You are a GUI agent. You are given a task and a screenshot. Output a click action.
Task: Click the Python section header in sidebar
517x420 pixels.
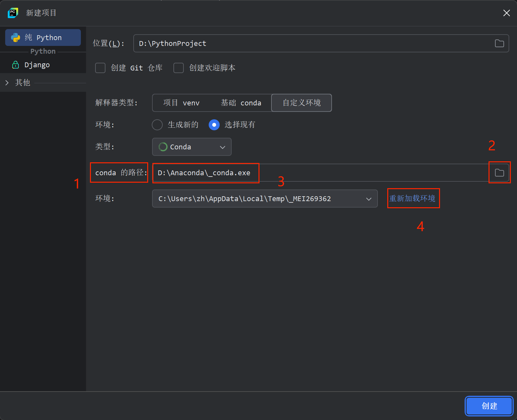tap(43, 51)
